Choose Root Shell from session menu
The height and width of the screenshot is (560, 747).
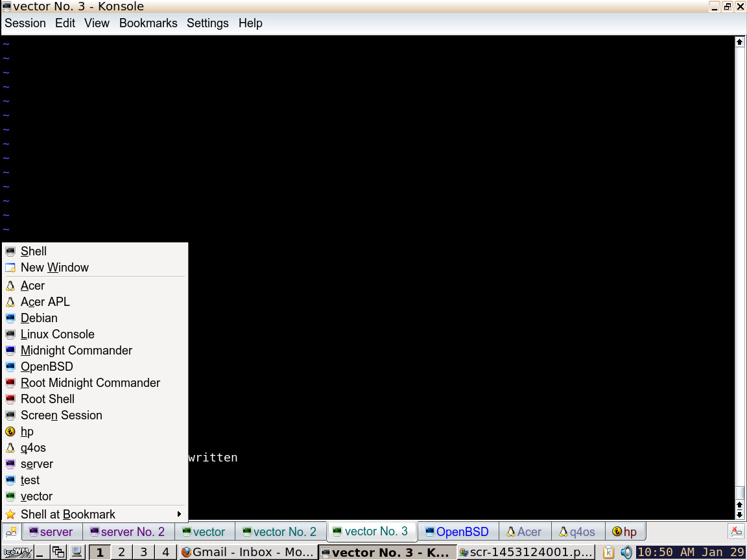95,399
